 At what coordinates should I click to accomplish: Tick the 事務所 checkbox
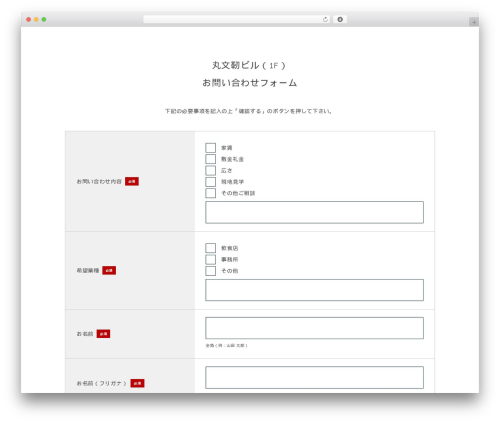point(210,259)
